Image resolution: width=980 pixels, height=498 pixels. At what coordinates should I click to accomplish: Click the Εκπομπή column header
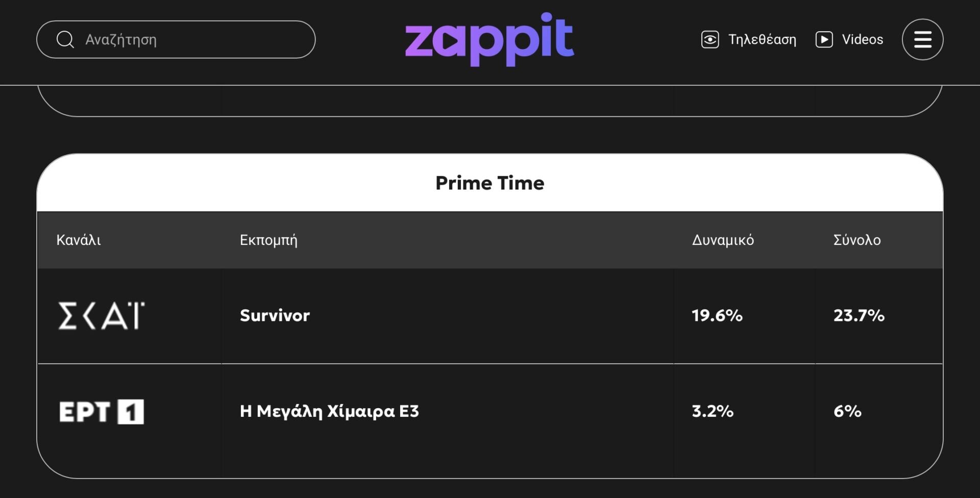click(268, 240)
